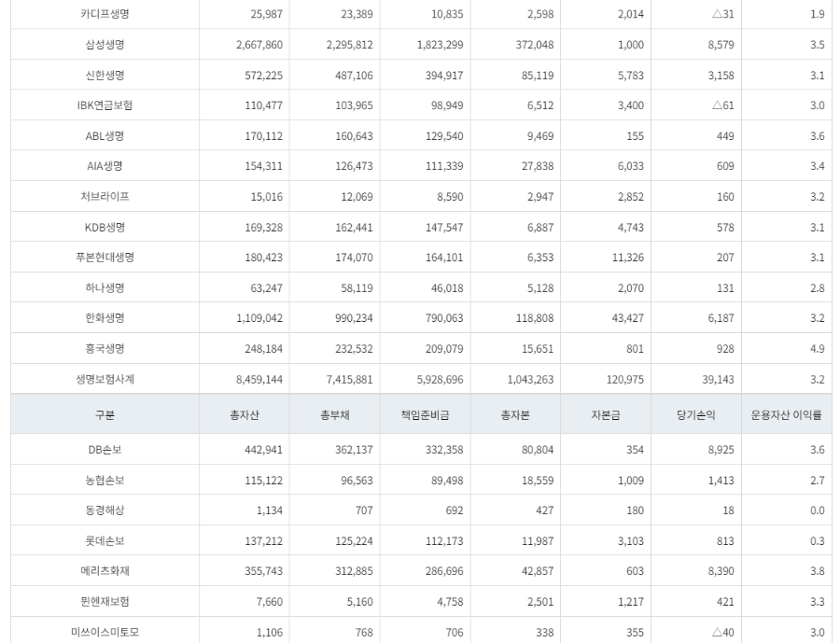Click the 메리츠화재 row label
Screen dimensions: 840x643
click(105, 570)
